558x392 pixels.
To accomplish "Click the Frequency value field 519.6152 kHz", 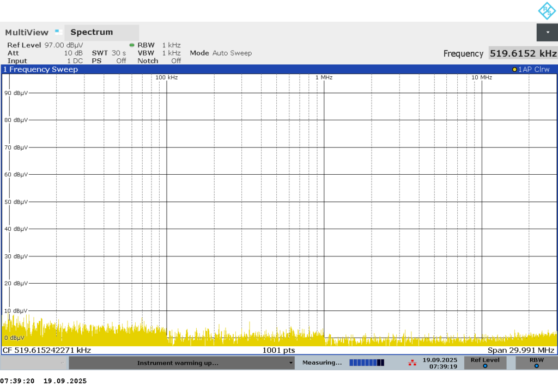I will click(x=523, y=53).
